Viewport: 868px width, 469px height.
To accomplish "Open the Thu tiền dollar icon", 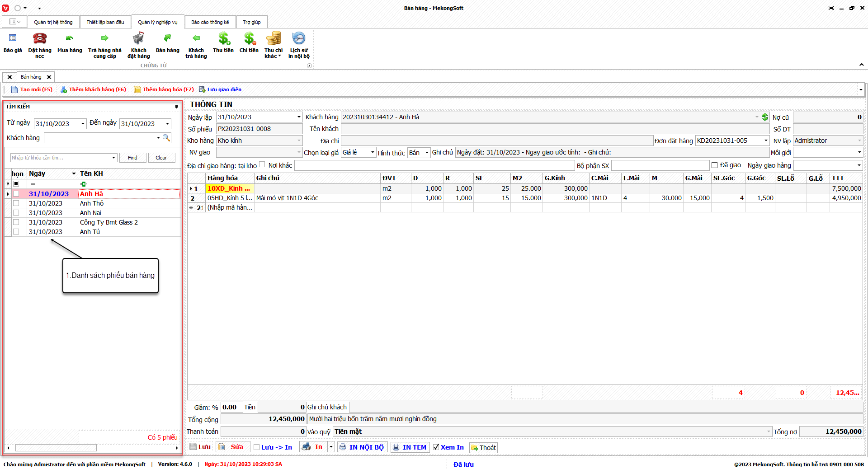I will (223, 39).
